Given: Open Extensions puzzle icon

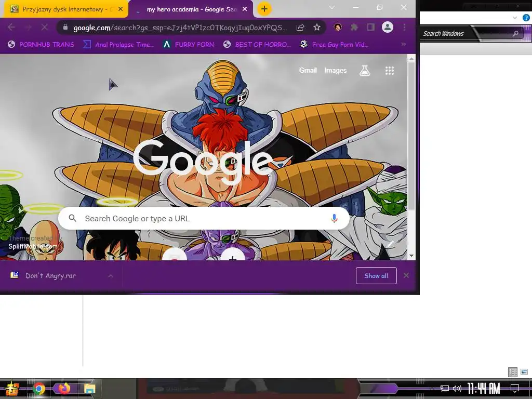Looking at the screenshot, I should pyautogui.click(x=354, y=27).
